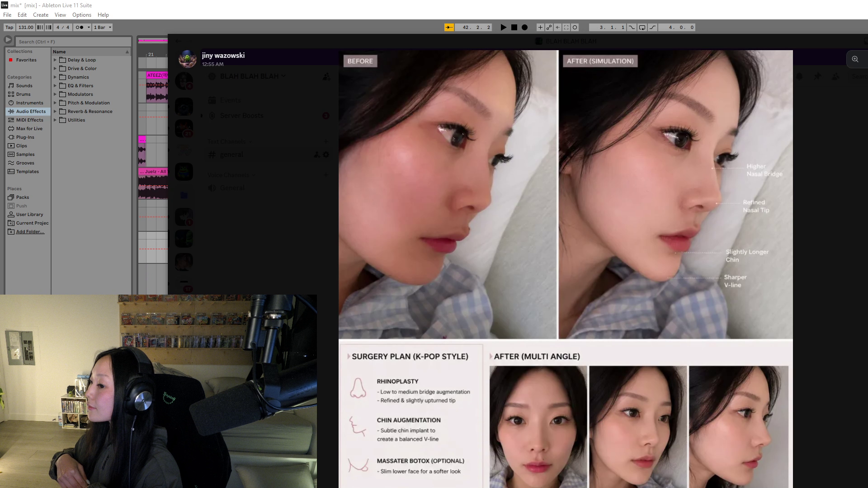The height and width of the screenshot is (488, 868).
Task: Toggle the browser preview play button
Action: pyautogui.click(x=8, y=40)
